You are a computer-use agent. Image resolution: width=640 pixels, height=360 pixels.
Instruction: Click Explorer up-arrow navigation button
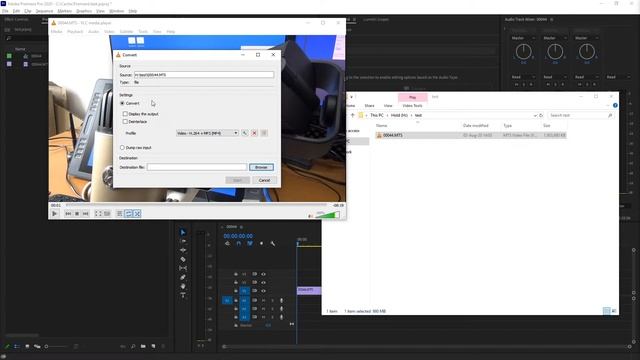353,116
